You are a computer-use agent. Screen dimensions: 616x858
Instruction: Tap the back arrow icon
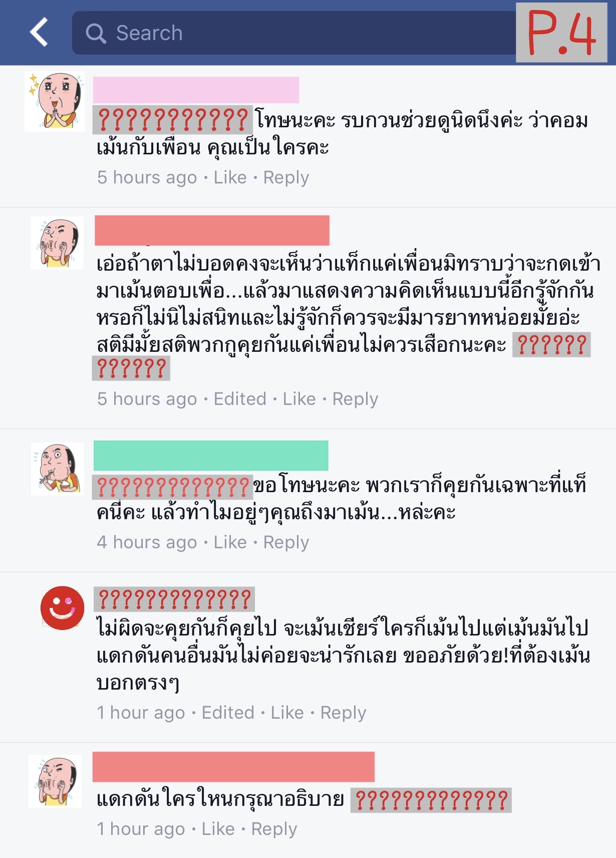coord(39,32)
